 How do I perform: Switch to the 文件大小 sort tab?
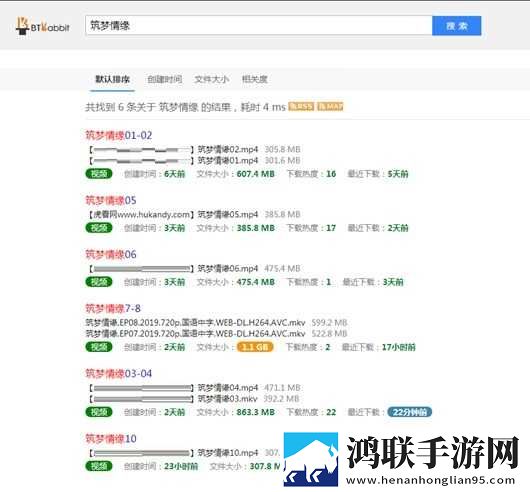212,79
